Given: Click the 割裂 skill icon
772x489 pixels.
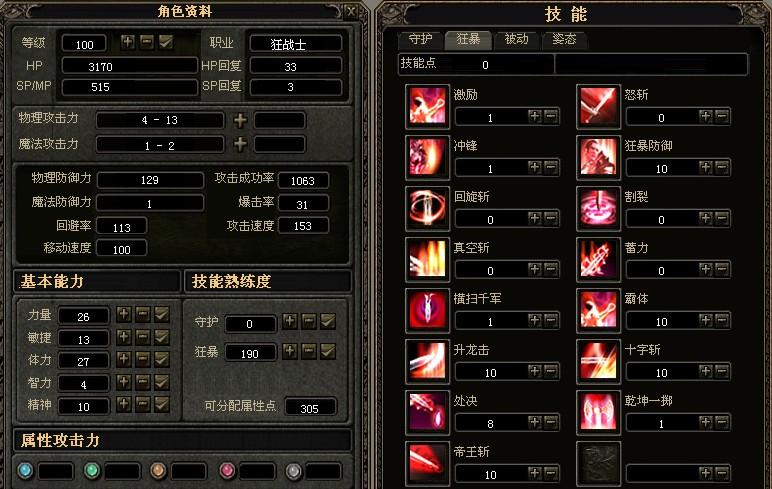Looking at the screenshot, I should pyautogui.click(x=598, y=208).
